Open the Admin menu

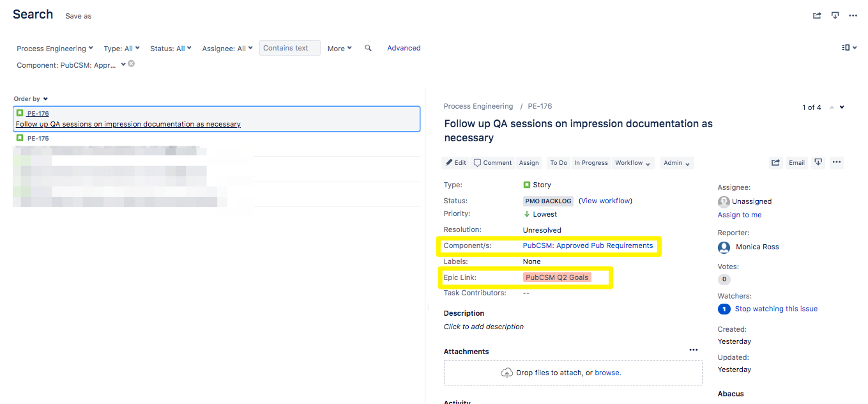676,163
